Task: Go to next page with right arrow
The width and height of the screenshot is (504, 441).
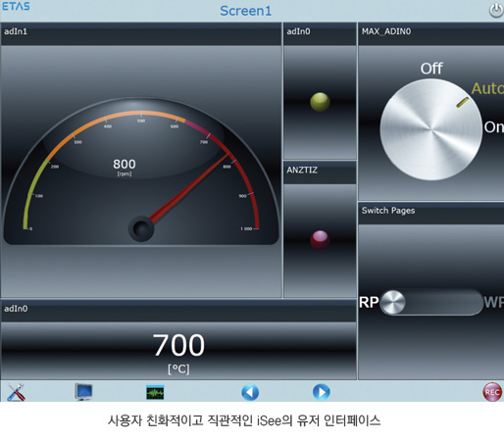Action: tap(322, 392)
